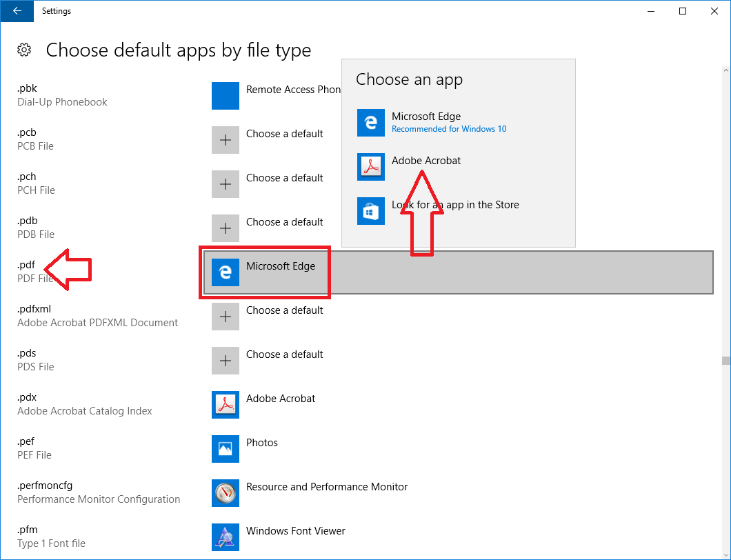731x560 pixels.
Task: Click the Adobe Acrobat Catalog Index description
Action: pyautogui.click(x=84, y=411)
